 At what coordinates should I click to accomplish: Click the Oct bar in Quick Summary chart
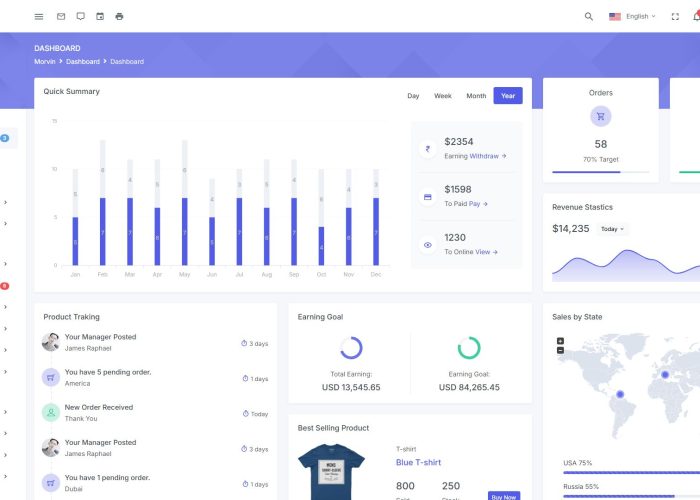pyautogui.click(x=321, y=246)
